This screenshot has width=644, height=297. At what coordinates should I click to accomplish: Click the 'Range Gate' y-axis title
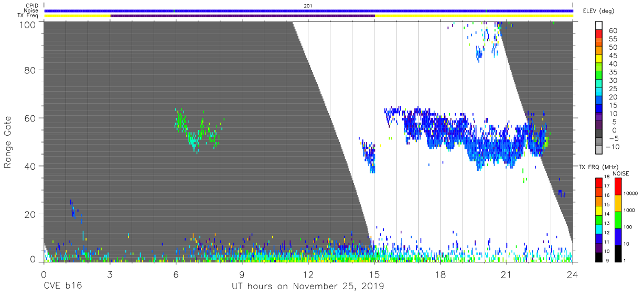(x=8, y=141)
